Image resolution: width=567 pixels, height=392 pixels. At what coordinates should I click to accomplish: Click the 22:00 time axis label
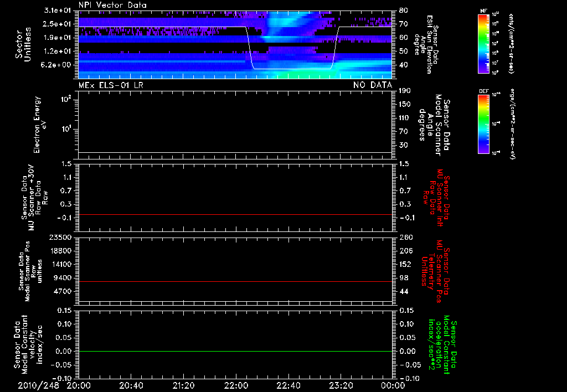click(x=236, y=385)
